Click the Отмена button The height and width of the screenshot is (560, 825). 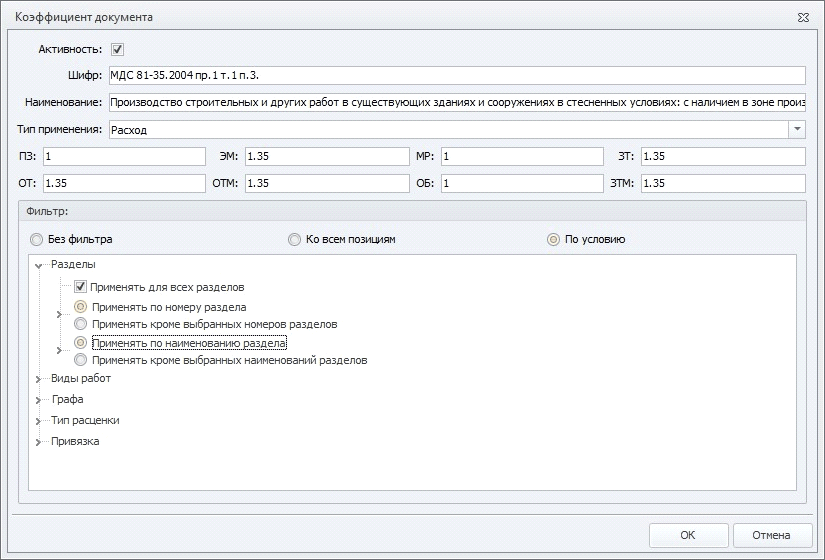click(x=772, y=535)
